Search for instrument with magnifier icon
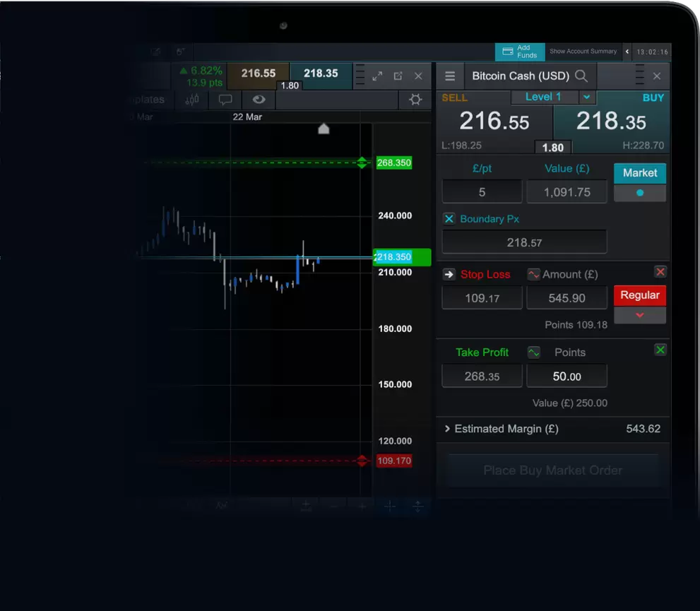This screenshot has width=700, height=611. point(581,76)
